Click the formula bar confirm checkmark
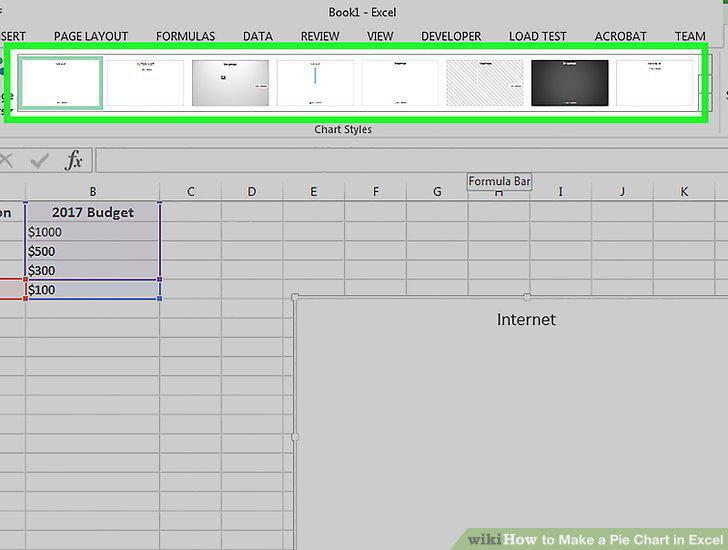Image resolution: width=728 pixels, height=550 pixels. tap(39, 161)
